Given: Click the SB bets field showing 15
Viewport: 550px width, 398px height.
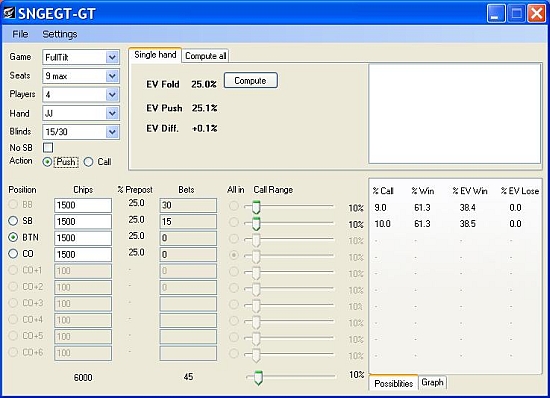Looking at the screenshot, I should (188, 222).
